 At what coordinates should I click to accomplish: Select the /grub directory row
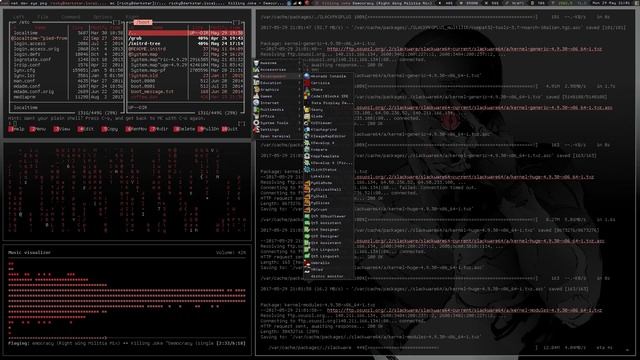click(186, 38)
